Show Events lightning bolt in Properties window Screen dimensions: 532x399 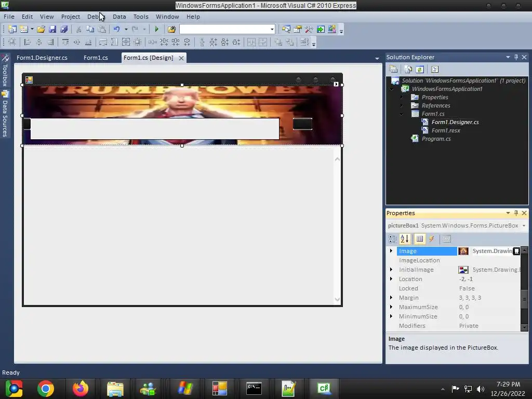click(x=432, y=239)
